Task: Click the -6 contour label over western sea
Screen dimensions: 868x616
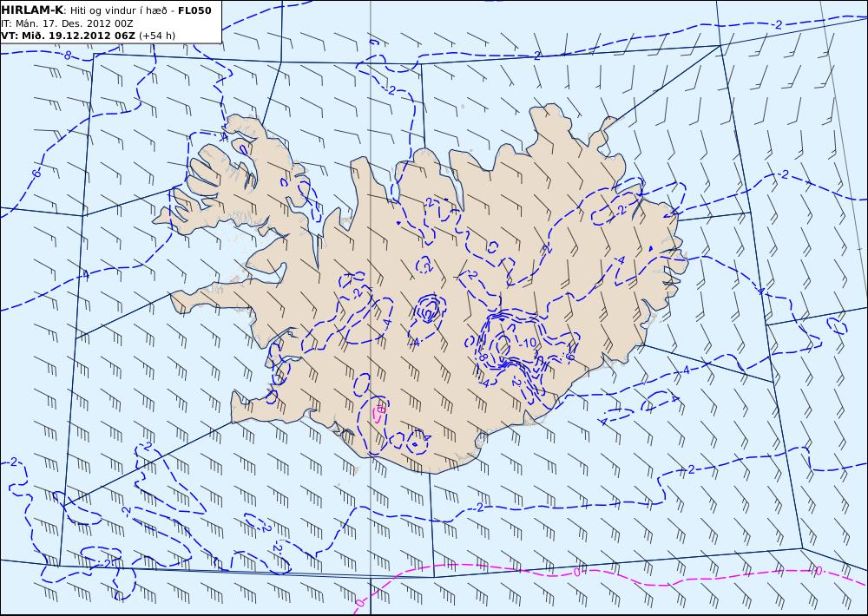Action: pos(36,174)
